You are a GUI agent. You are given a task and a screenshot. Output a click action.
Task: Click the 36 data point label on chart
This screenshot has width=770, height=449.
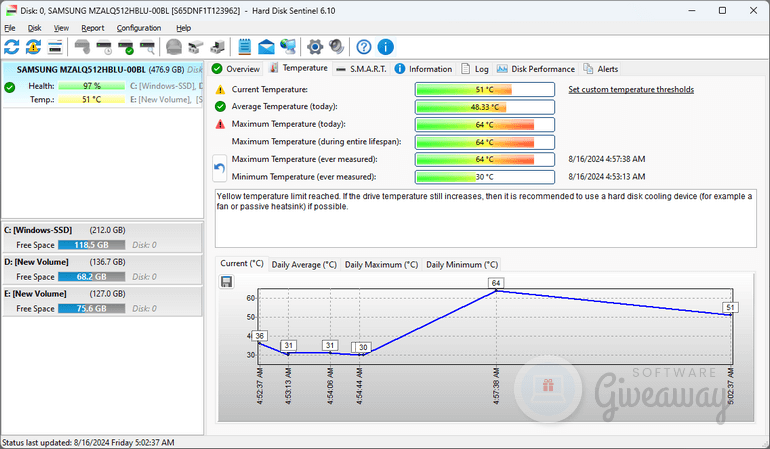[x=259, y=336]
